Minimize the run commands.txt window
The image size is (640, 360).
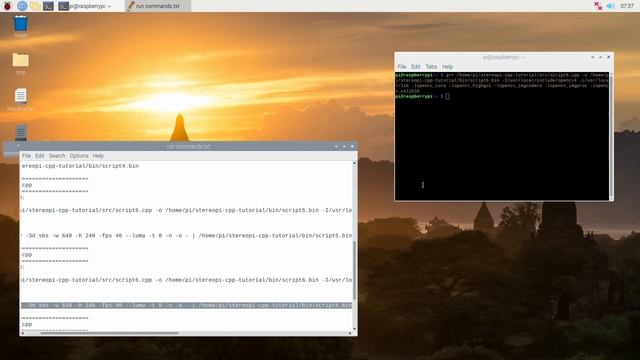(336, 147)
